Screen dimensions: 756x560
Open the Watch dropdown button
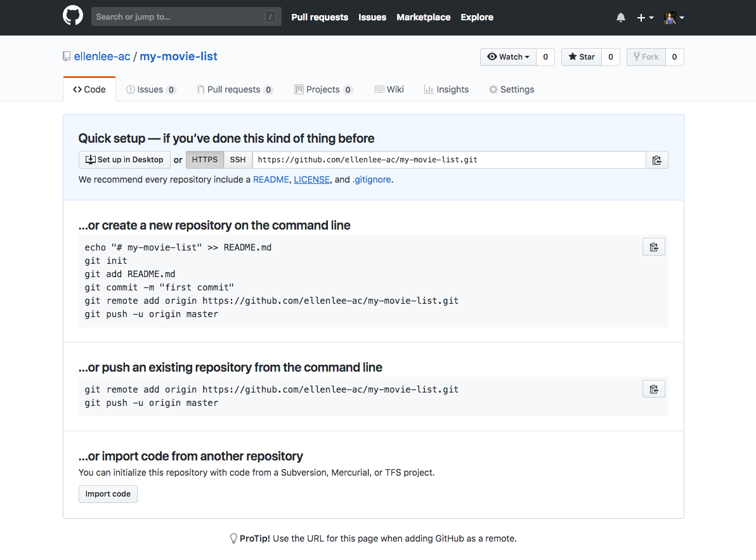(x=508, y=57)
